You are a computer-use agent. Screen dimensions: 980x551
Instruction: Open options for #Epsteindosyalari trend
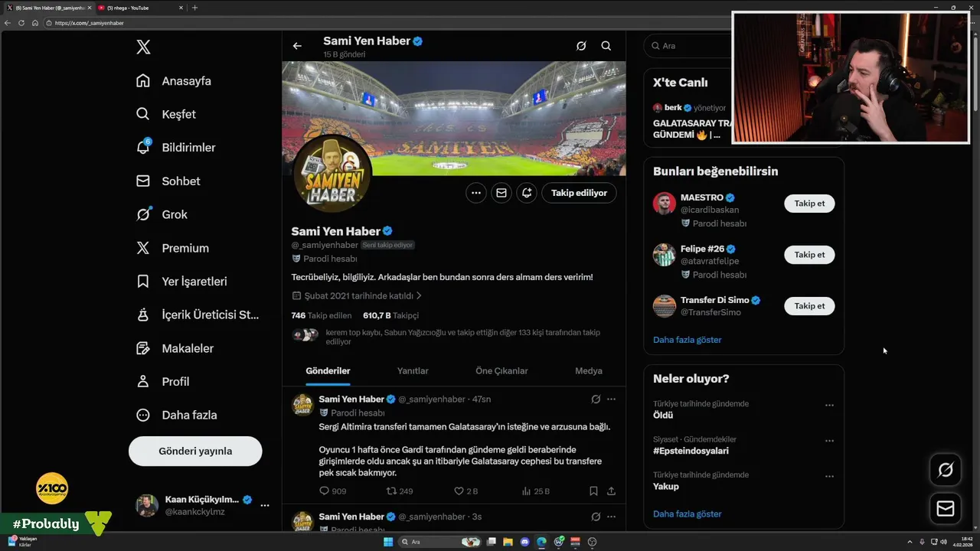829,442
